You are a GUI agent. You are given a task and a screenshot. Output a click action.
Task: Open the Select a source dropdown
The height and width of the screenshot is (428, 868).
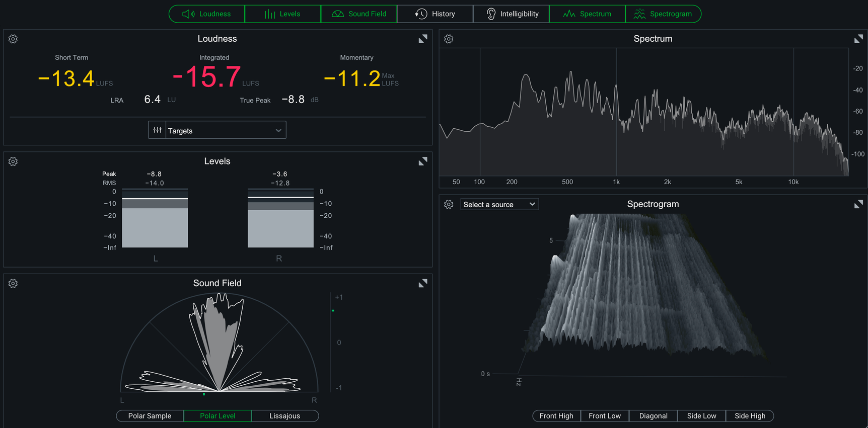click(499, 204)
